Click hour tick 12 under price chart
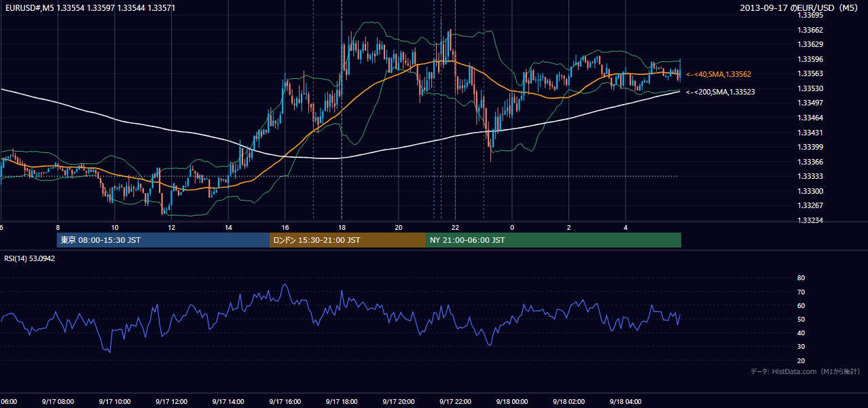This screenshot has width=868, height=408. tap(171, 228)
